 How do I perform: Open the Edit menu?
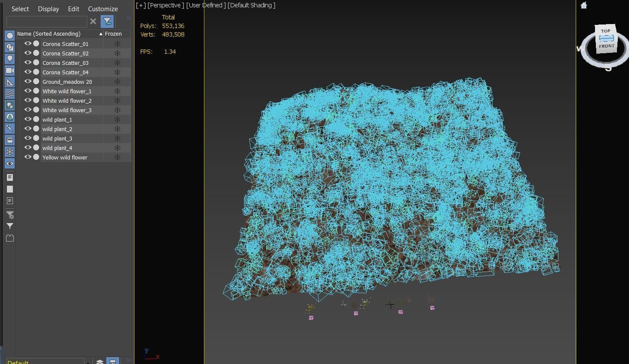[x=74, y=9]
